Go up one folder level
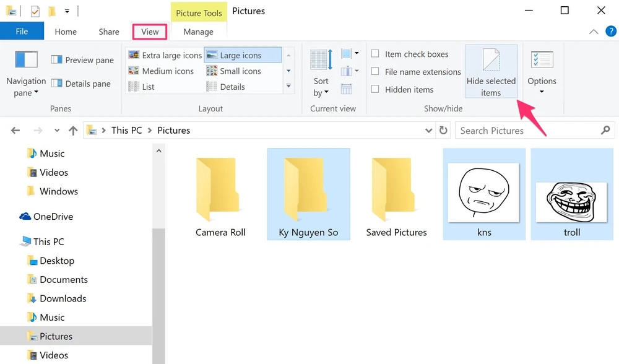619x364 pixels. coord(72,130)
